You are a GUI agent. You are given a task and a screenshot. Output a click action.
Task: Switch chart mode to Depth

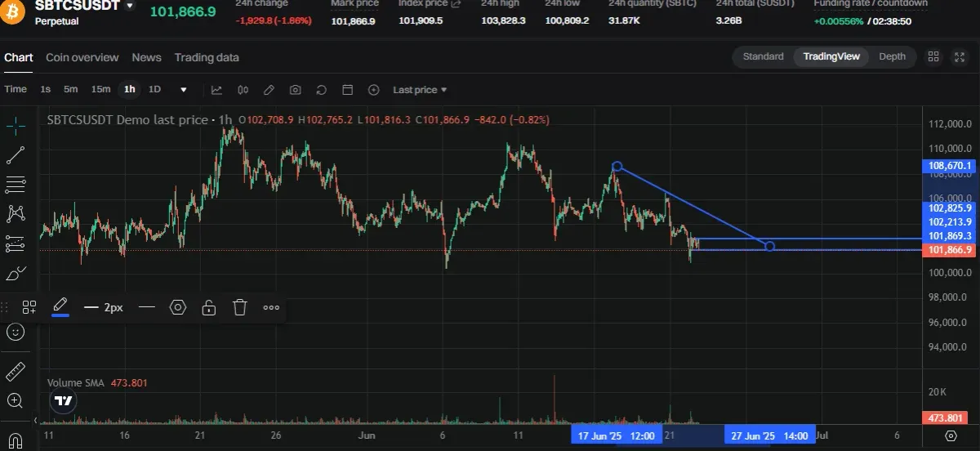(892, 56)
